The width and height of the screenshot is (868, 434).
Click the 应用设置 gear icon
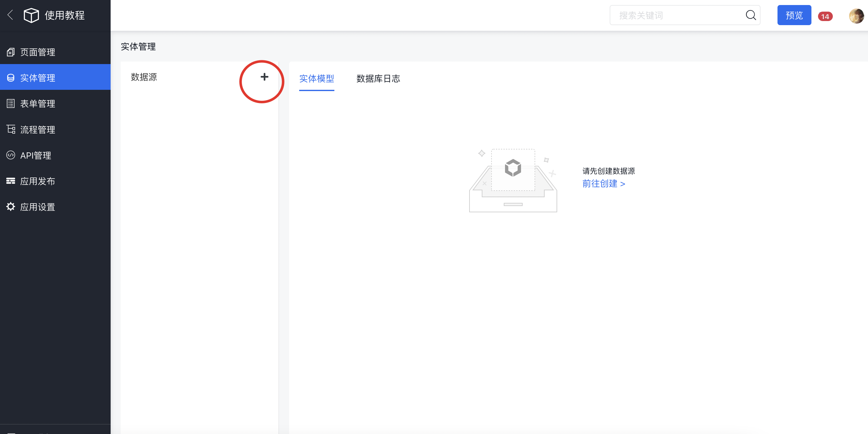pyautogui.click(x=11, y=206)
